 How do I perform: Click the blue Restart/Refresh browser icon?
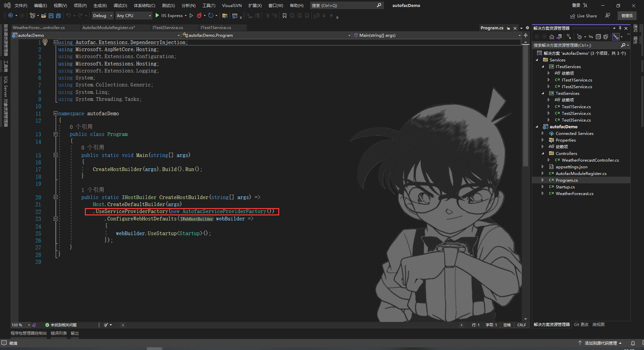(211, 16)
